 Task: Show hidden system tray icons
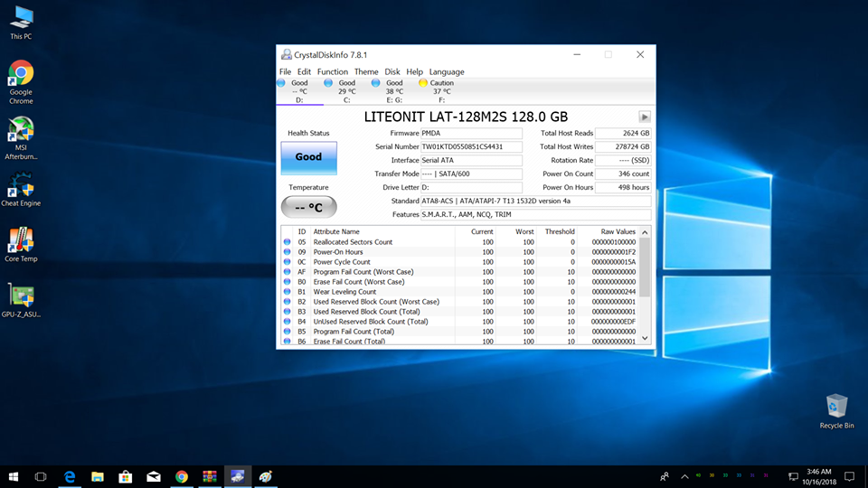coord(684,475)
